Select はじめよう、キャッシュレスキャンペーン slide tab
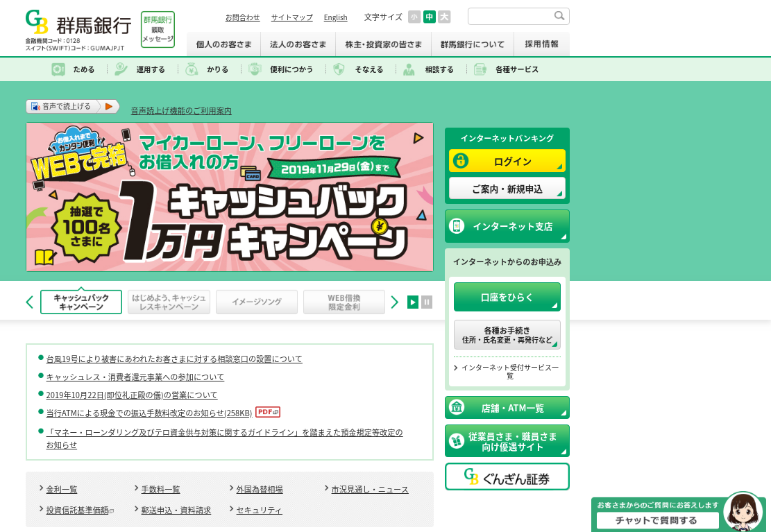Viewport: 771px width, 532px height. 169,302
